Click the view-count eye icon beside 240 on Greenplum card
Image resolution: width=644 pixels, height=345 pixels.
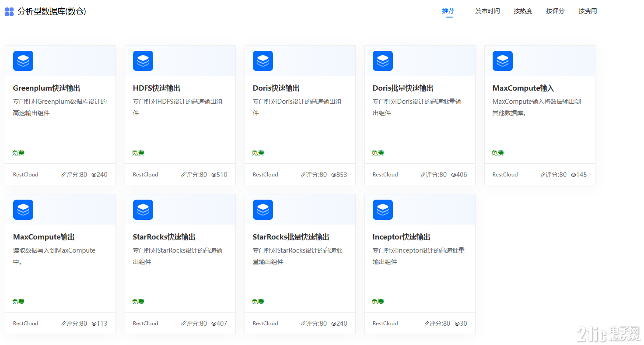coord(94,175)
